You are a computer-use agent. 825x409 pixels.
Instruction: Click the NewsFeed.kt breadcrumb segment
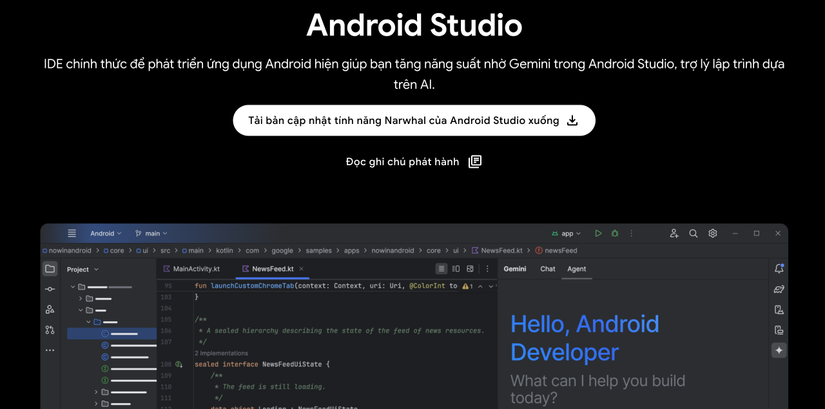[x=497, y=251]
